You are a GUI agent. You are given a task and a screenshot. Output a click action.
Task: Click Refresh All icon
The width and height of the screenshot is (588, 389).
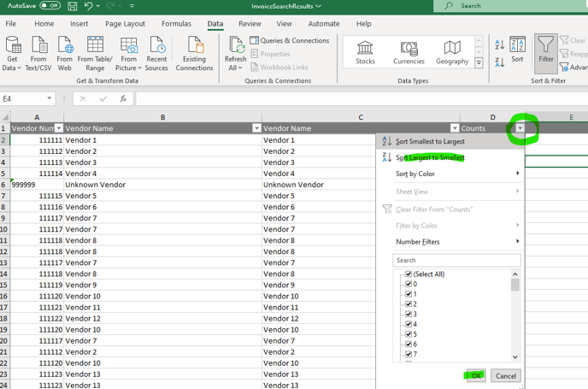point(237,45)
